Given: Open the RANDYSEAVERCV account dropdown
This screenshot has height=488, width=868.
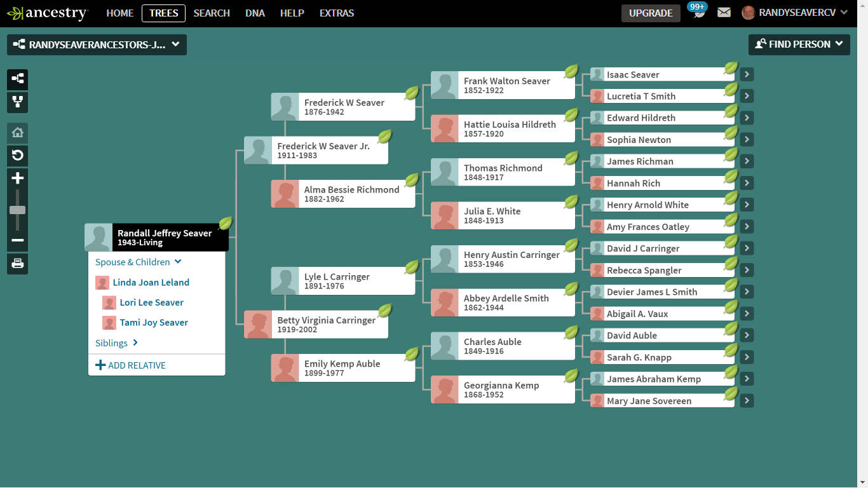Looking at the screenshot, I should click(x=794, y=11).
